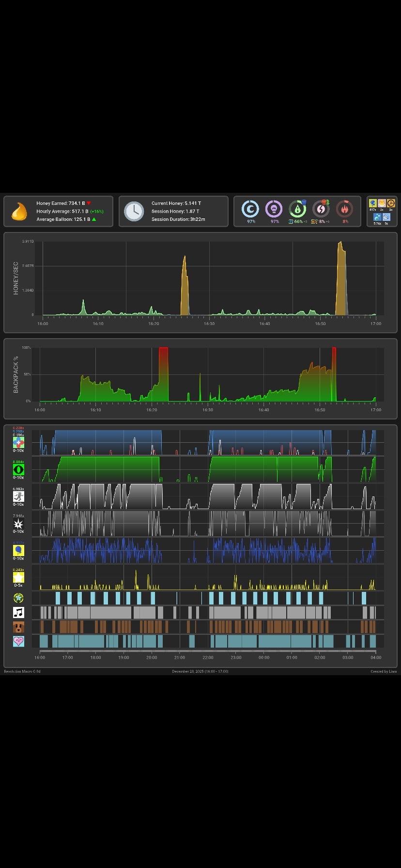This screenshot has width=401, height=868.
Task: Click the honey spike near 16:25
Action: point(185,286)
